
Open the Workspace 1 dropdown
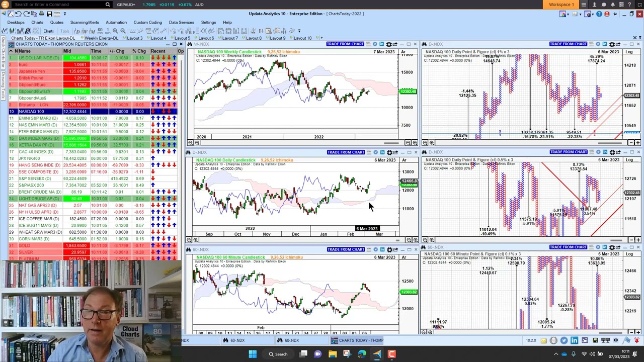561,4
